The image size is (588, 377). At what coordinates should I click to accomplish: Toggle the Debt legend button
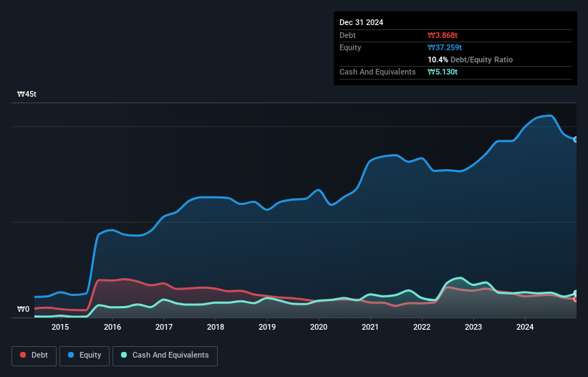point(34,355)
